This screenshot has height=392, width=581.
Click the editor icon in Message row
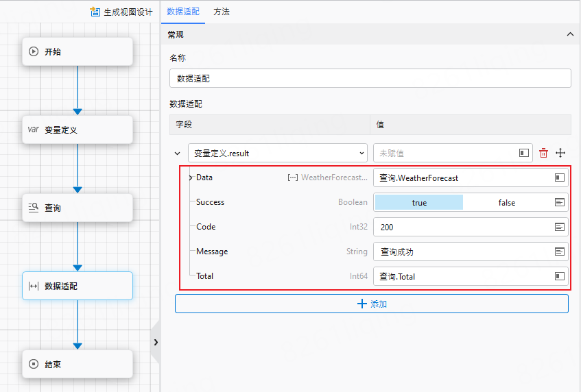click(560, 252)
